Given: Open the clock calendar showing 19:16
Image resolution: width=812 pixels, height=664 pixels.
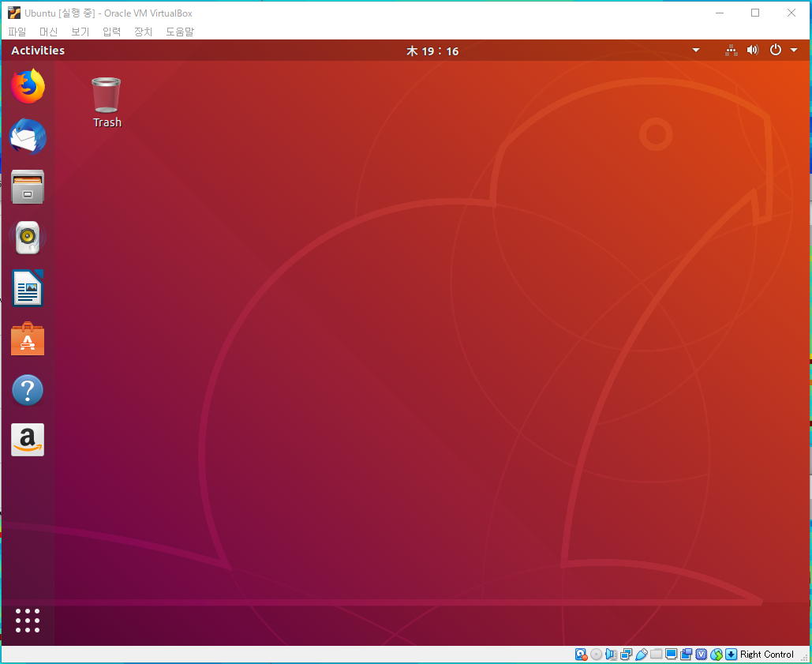Looking at the screenshot, I should point(432,51).
